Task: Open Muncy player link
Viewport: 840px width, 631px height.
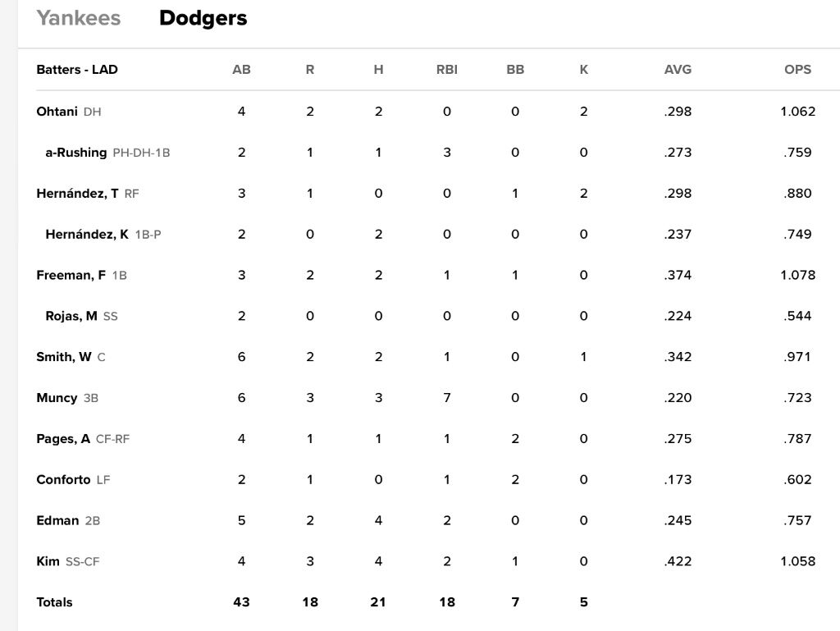Action: [57, 398]
